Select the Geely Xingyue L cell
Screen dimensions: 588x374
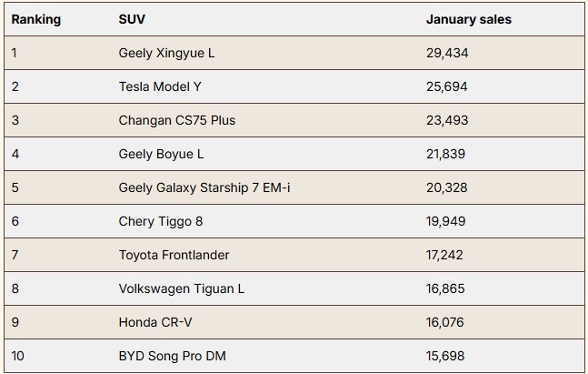[x=166, y=53]
